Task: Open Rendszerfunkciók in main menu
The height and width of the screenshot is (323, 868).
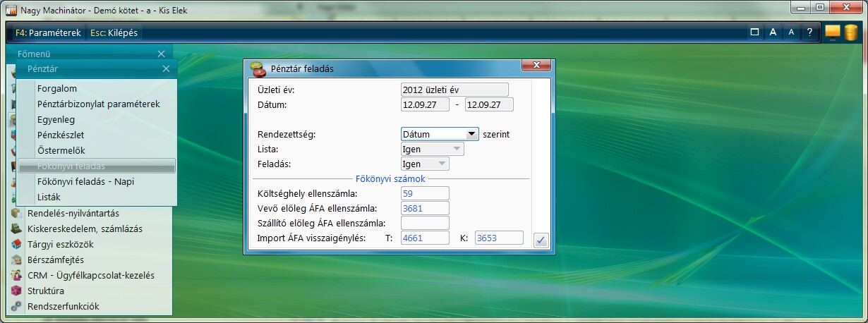Action: tap(63, 306)
